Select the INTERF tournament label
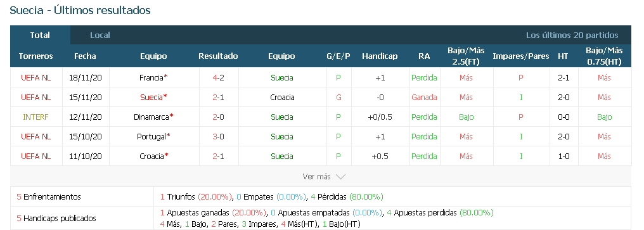Screen dimensions: 644x230 pos(35,117)
